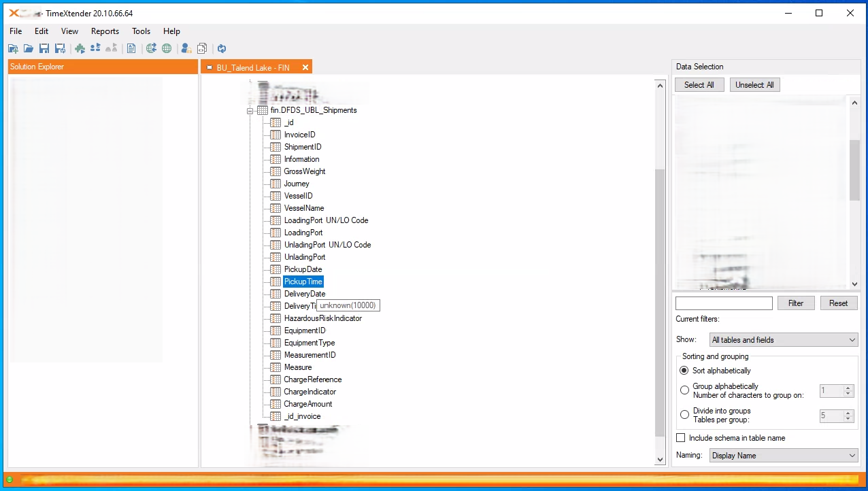Click the table icon beside fin.DFDS_UBL_Shipments
The image size is (868, 491).
[263, 110]
